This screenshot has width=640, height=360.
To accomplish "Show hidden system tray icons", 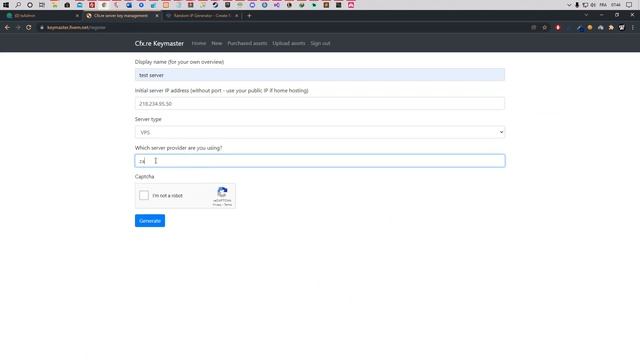I will [569, 5].
